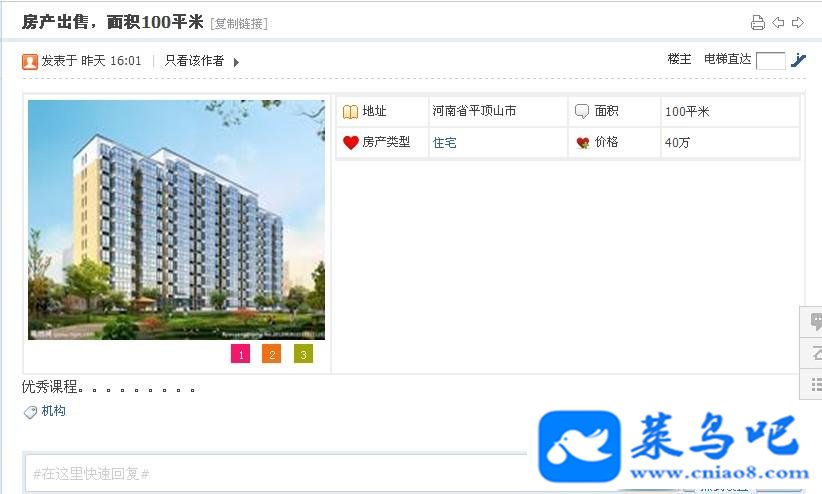Open the side reply bubble icon

815,321
